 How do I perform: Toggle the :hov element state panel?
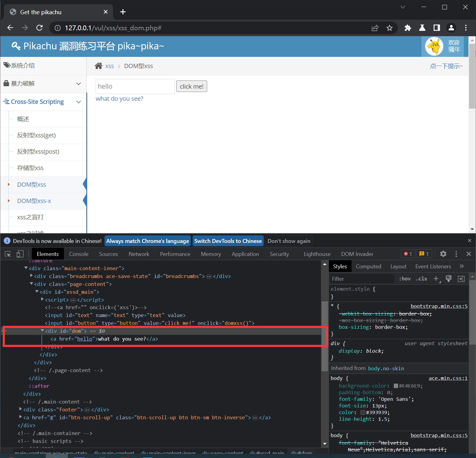pyautogui.click(x=405, y=279)
